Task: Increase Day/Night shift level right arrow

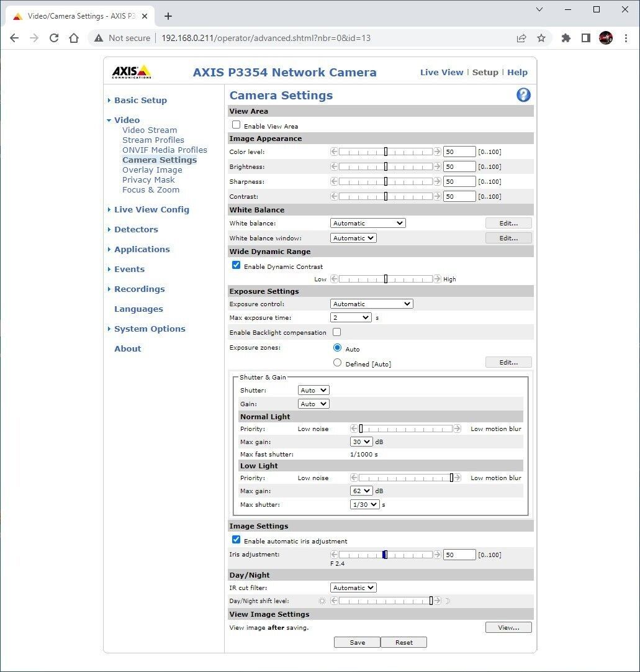Action: (x=437, y=601)
